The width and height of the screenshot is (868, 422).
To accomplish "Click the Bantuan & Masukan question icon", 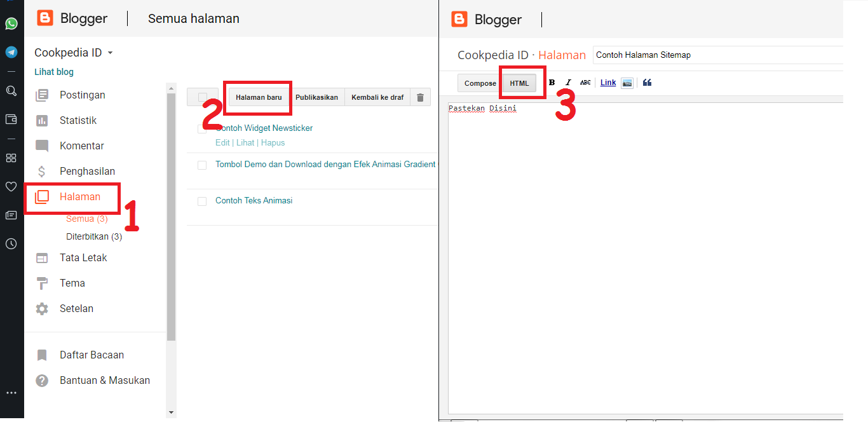I will 42,381.
